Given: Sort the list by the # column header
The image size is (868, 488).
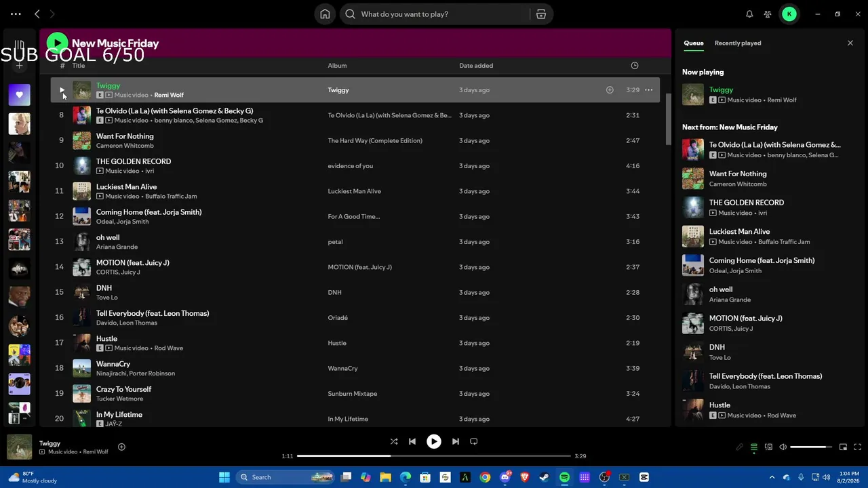Looking at the screenshot, I should point(62,66).
